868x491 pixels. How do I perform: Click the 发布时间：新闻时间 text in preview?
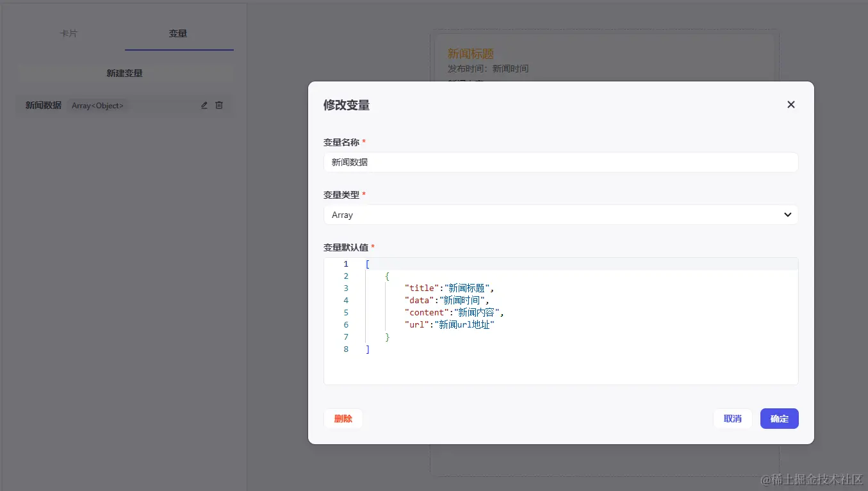click(x=488, y=69)
